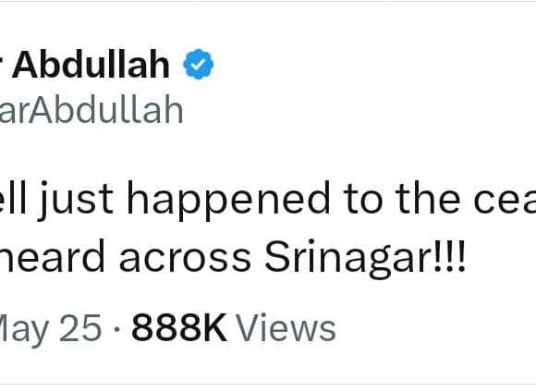Open the arAbdullah handle link
The height and width of the screenshot is (392, 536).
coord(91,110)
